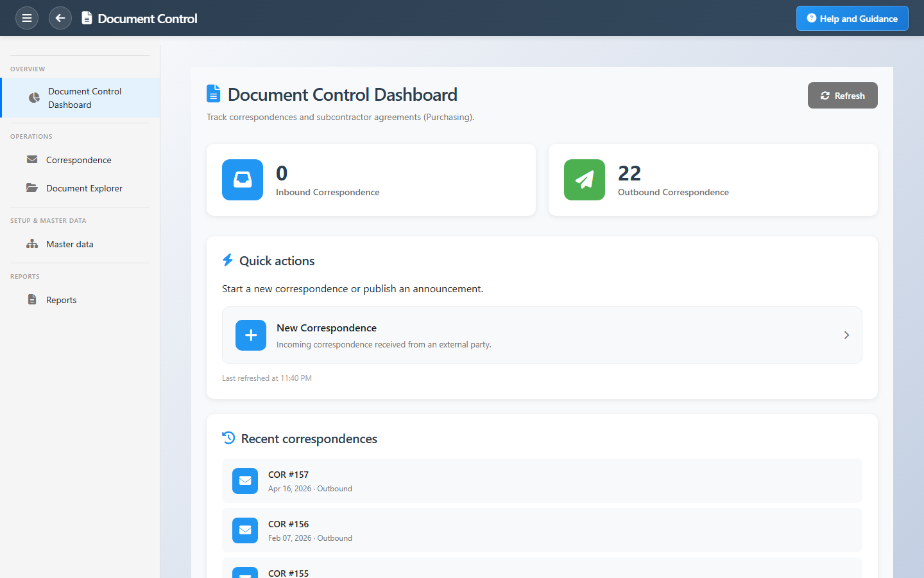Click the blue inbox icon for Inbound Correspondence

(x=243, y=180)
